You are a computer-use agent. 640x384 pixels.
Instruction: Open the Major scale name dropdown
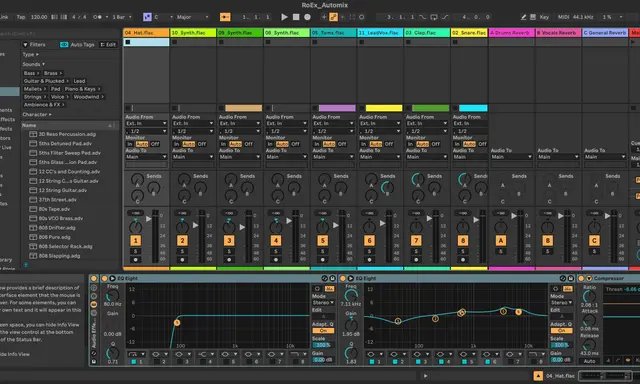(x=192, y=17)
